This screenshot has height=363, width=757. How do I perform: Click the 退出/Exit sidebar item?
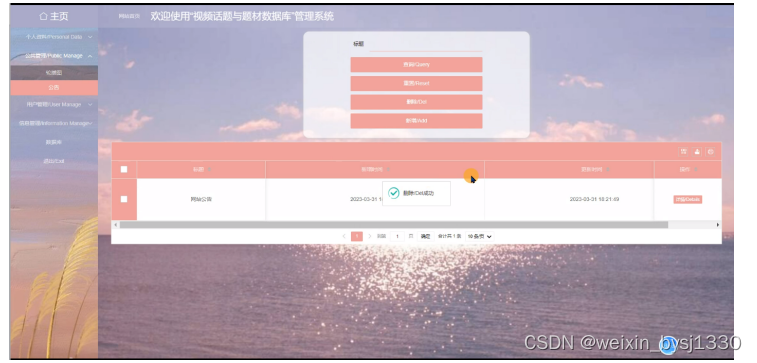coord(54,161)
